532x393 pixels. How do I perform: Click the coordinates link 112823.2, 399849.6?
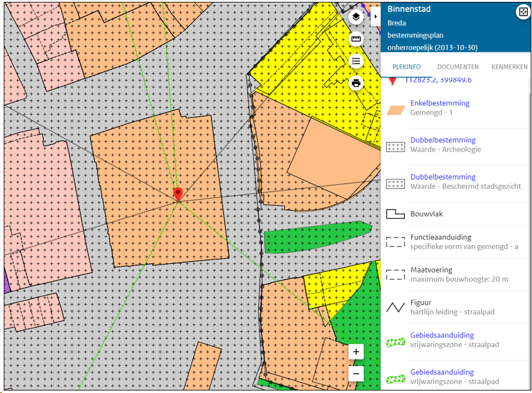[x=438, y=80]
